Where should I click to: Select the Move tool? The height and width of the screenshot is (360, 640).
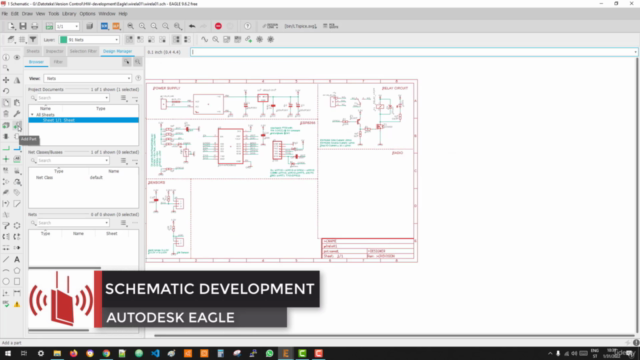[x=6, y=80]
